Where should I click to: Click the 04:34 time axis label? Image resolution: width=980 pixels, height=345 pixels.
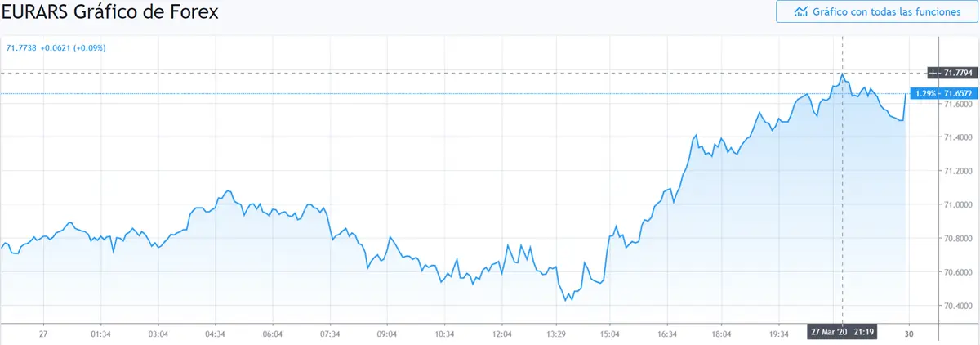point(215,334)
